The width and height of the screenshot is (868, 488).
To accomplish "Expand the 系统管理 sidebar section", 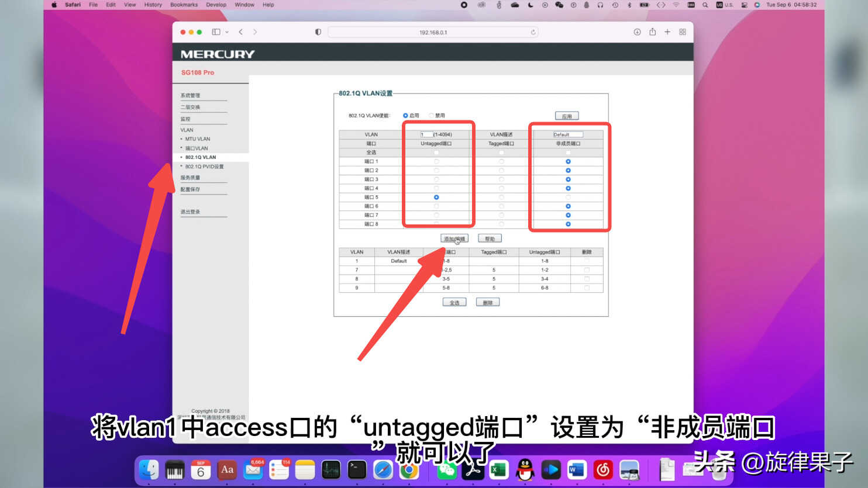I will [x=190, y=95].
